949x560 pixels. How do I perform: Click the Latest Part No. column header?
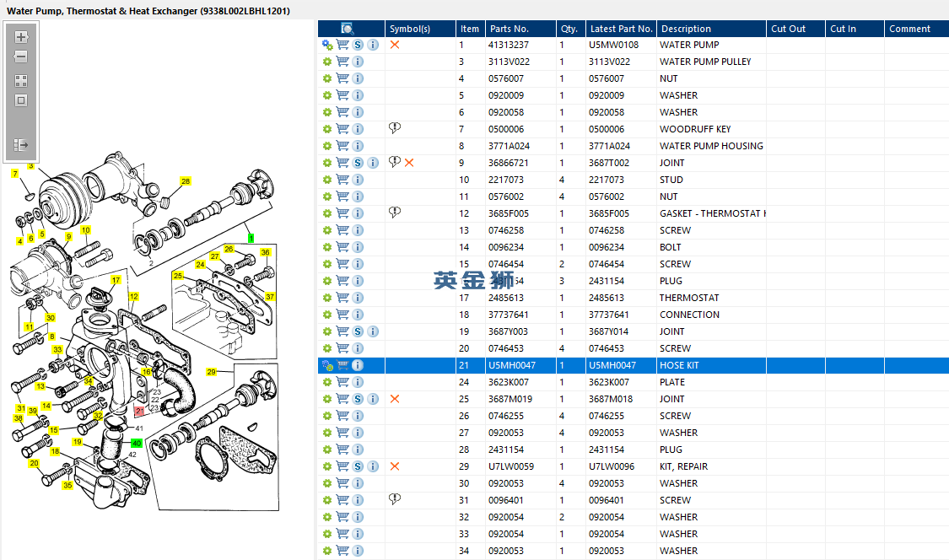621,29
